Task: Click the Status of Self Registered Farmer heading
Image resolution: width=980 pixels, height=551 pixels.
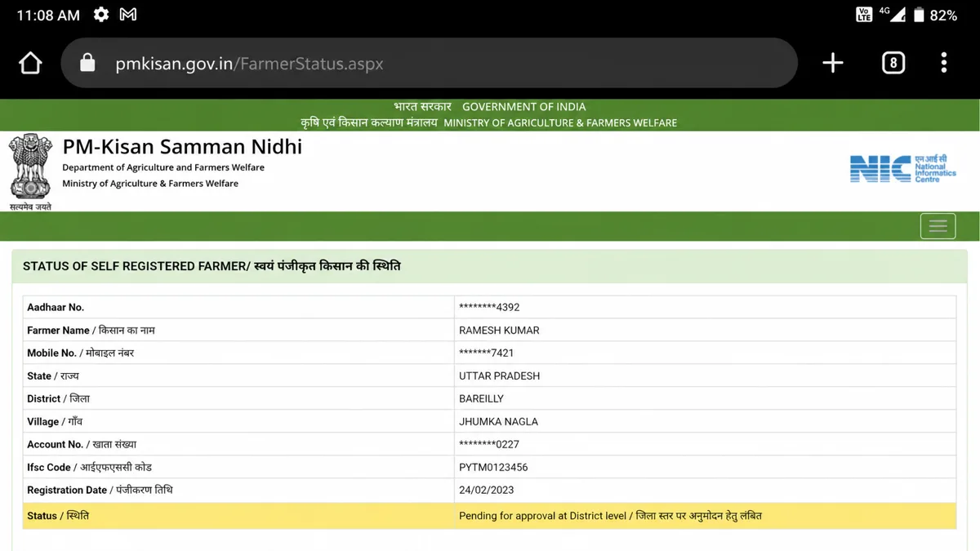Action: [212, 266]
